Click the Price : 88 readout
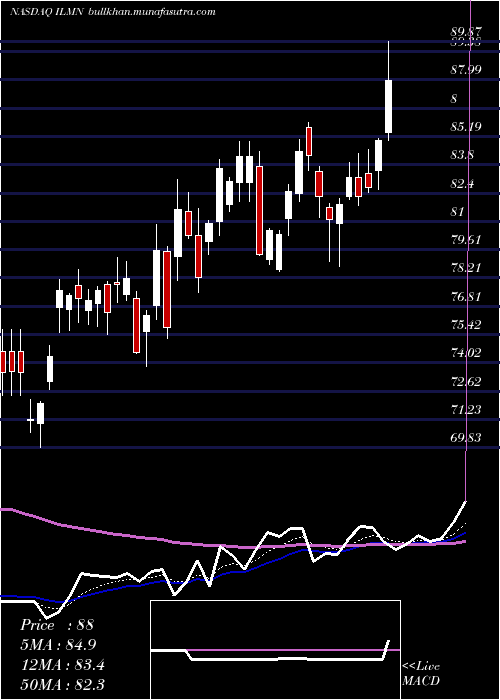Viewport: 500px width, 700px height. point(57,625)
